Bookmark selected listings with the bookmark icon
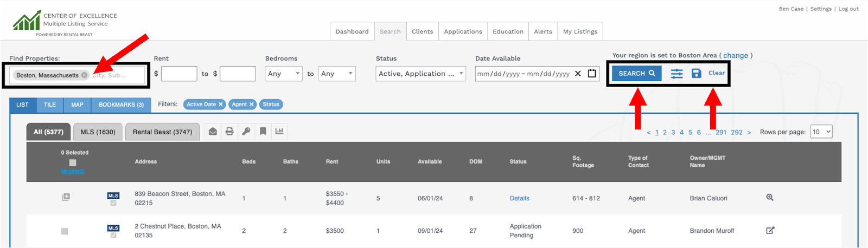Viewport: 868px width, 248px height. (263, 132)
